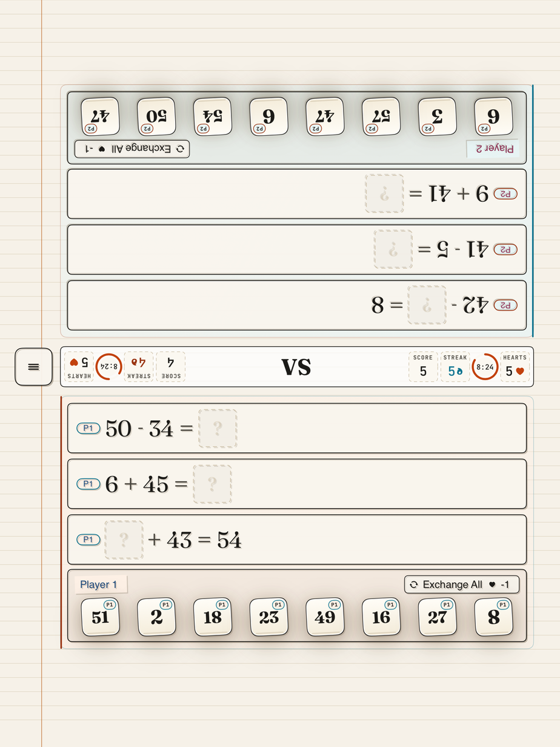Click the upside-down Player 2 name label
560x747 pixels.
pyautogui.click(x=493, y=149)
